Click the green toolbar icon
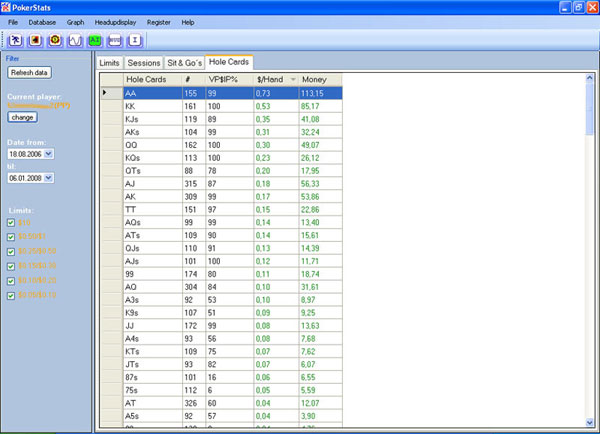Screen dimensions: 600x434 coord(95,40)
